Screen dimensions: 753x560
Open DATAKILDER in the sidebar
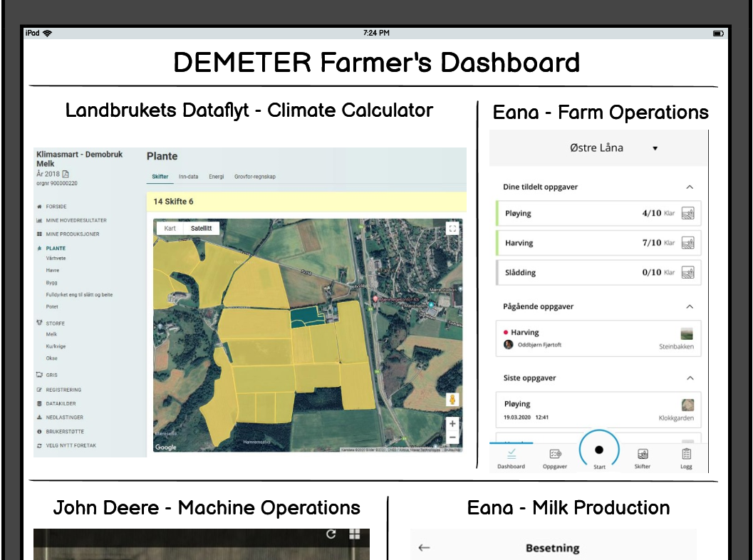tap(61, 404)
